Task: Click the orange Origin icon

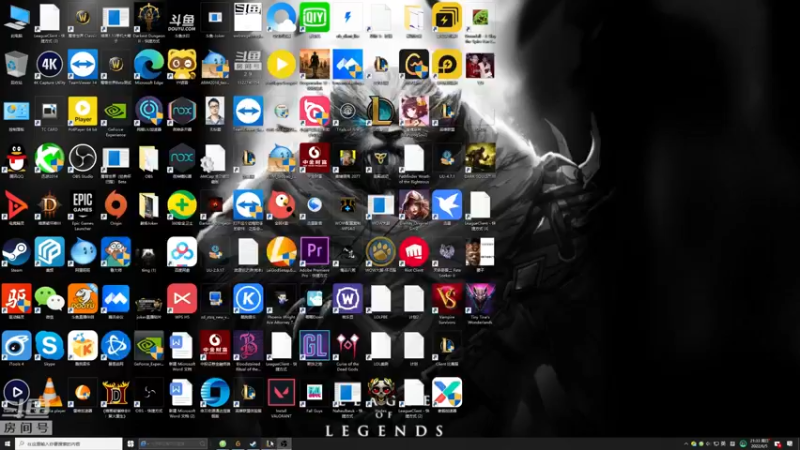Action: (116, 205)
